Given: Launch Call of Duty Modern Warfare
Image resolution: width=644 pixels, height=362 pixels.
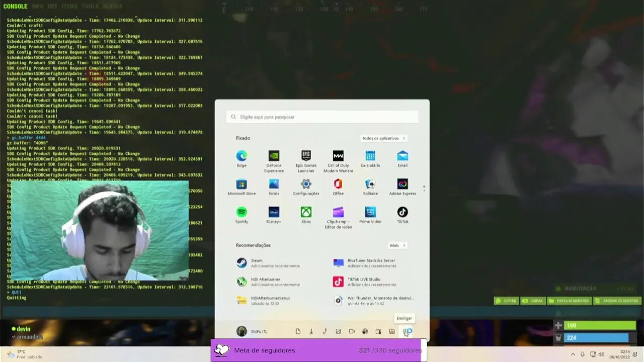Looking at the screenshot, I should [x=338, y=161].
